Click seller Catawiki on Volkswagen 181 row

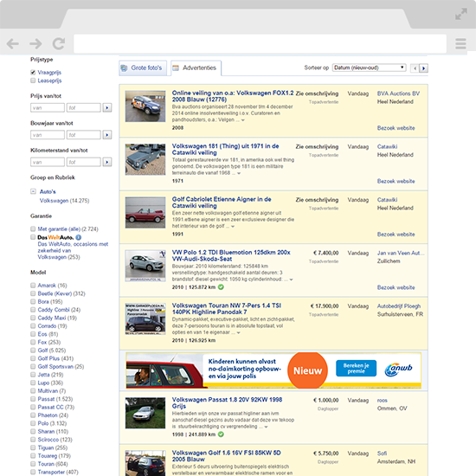(387, 146)
